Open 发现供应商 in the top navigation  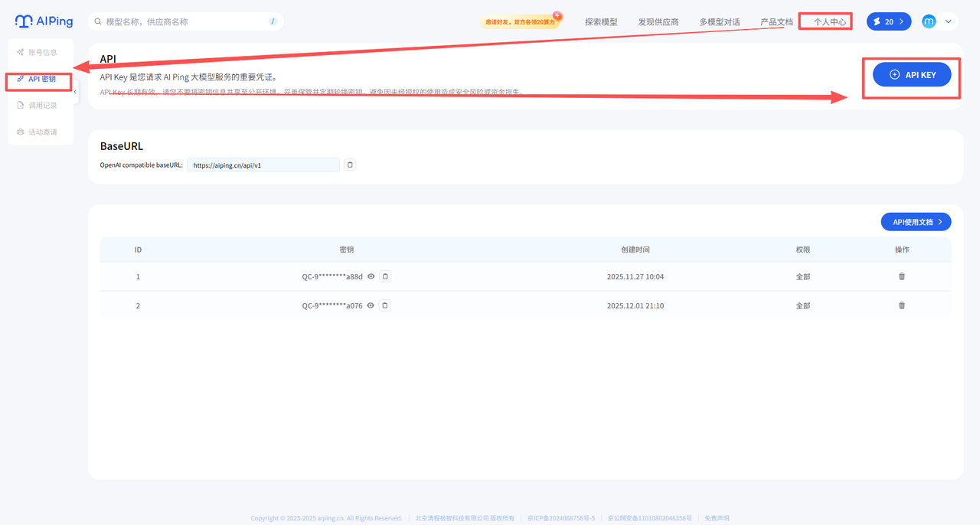pyautogui.click(x=658, y=22)
